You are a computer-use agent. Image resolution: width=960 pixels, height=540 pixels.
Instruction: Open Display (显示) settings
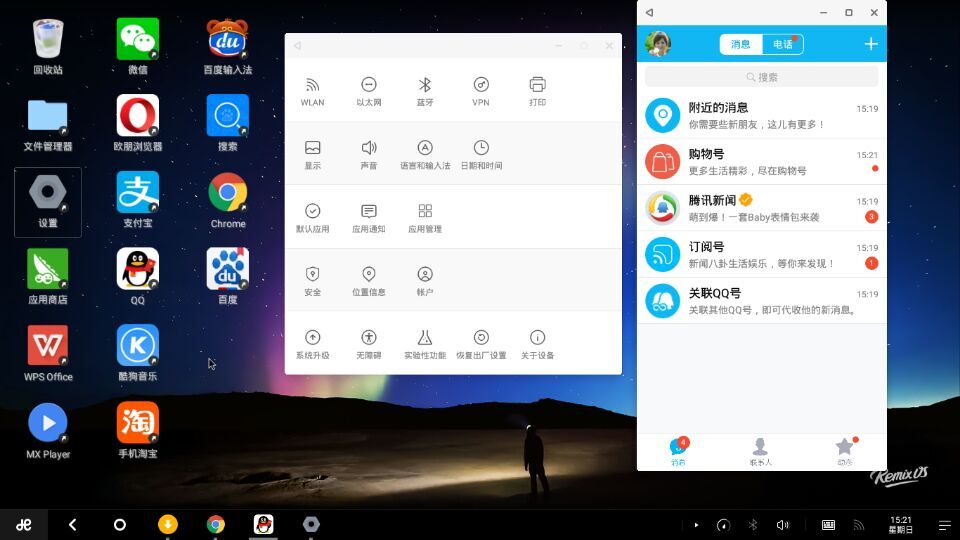tap(312, 155)
